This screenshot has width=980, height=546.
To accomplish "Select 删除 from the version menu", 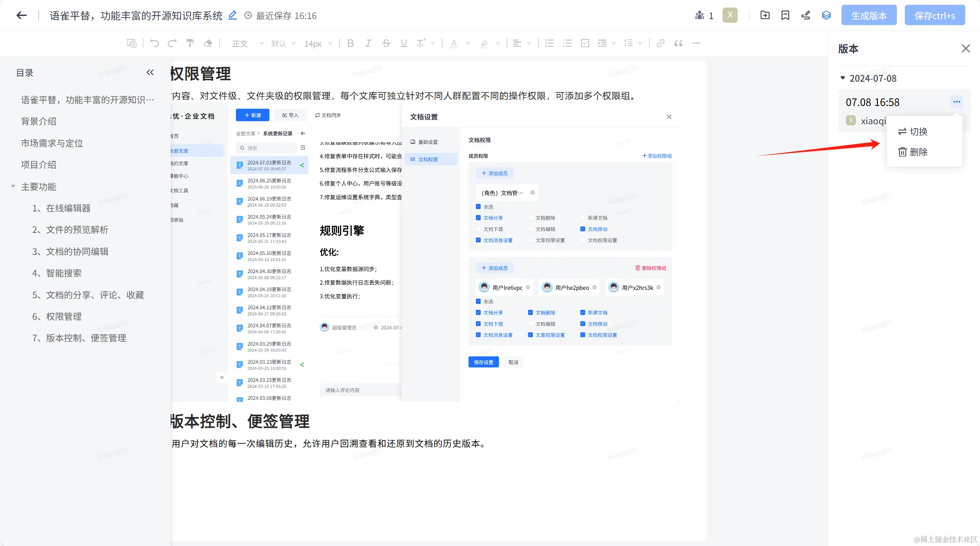I will pyautogui.click(x=913, y=152).
